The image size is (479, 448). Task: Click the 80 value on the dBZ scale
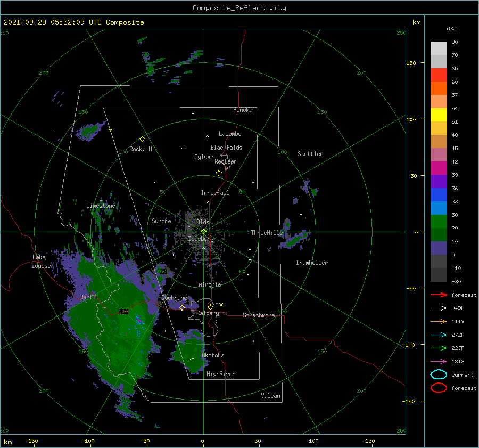click(x=455, y=42)
